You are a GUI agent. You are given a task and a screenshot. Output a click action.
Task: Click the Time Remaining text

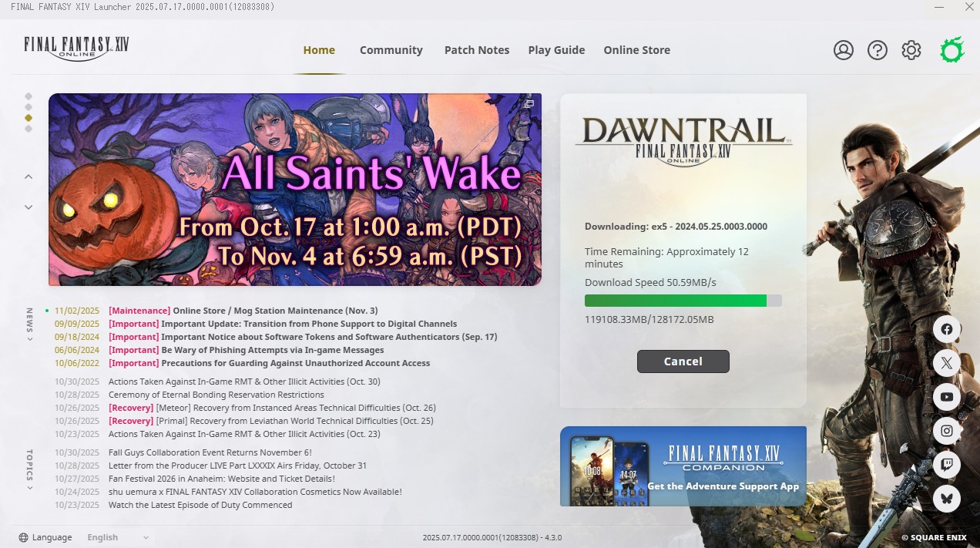[666, 258]
